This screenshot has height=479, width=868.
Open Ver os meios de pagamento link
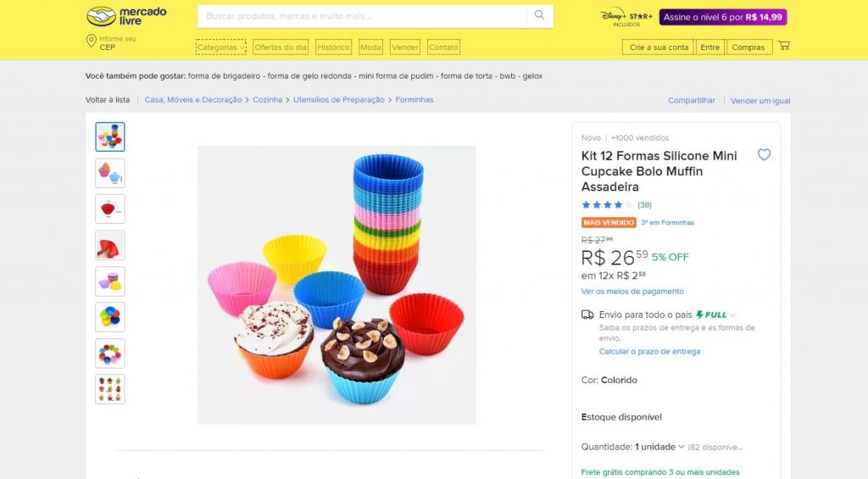pos(632,292)
